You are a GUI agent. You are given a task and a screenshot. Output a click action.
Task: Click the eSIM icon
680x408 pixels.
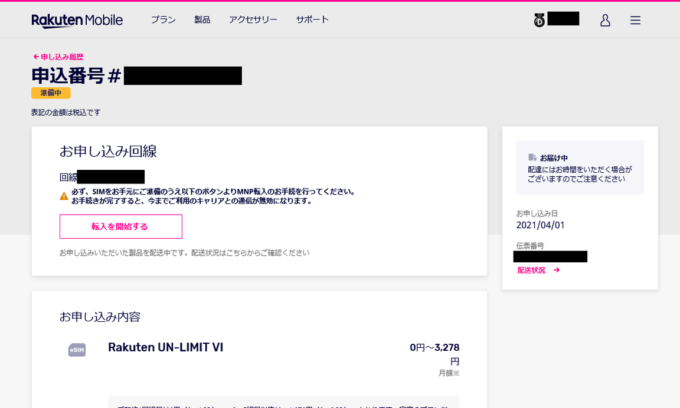pyautogui.click(x=77, y=350)
